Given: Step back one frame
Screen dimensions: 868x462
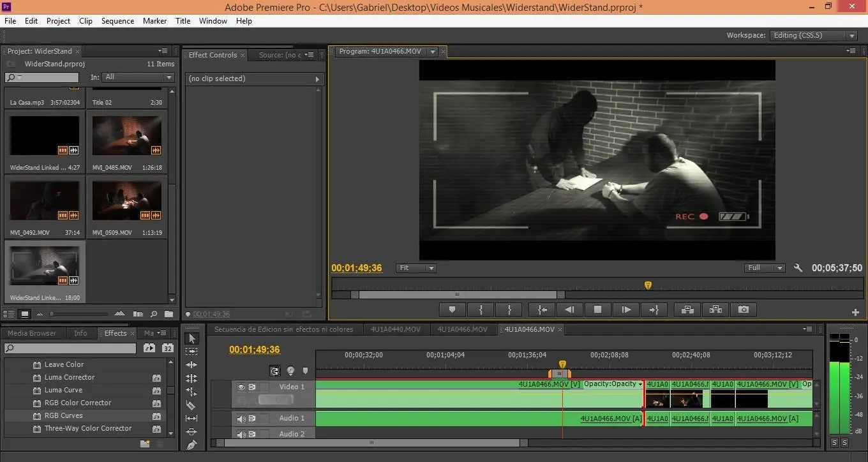Looking at the screenshot, I should click(x=570, y=309).
